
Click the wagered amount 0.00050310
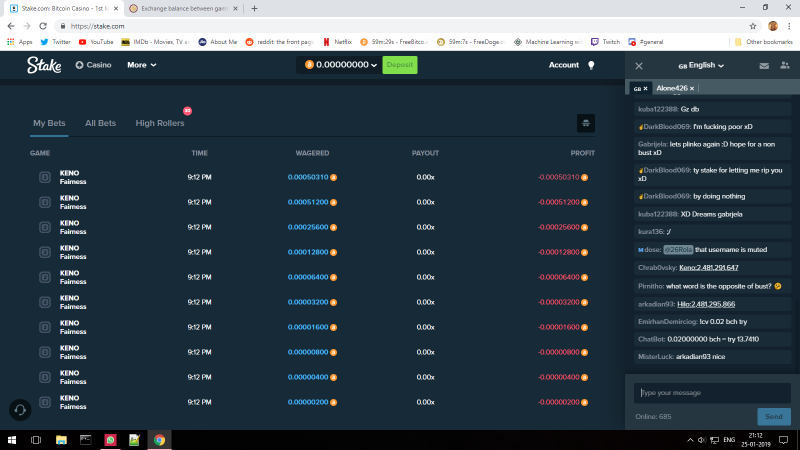point(308,177)
